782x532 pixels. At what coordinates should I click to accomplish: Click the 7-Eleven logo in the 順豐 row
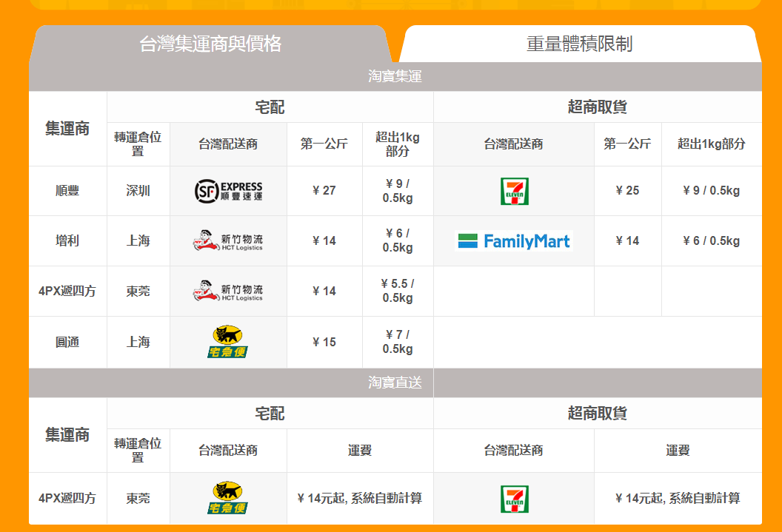[x=514, y=191]
